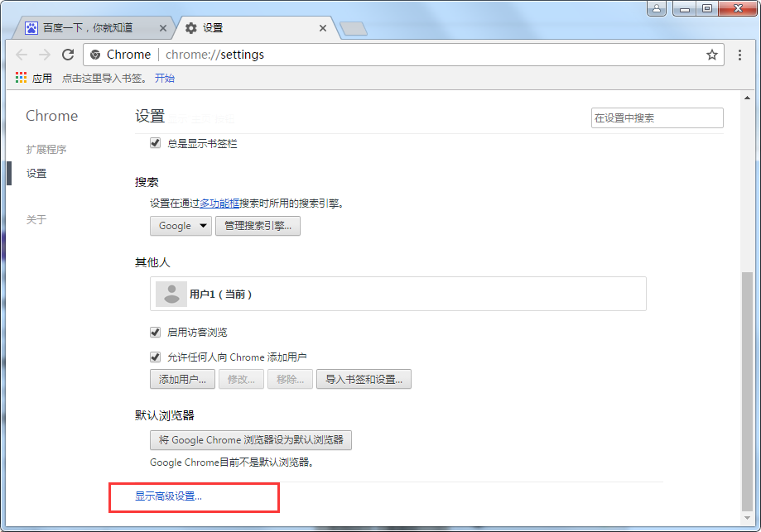Toggle 启用访客浏览 checkbox

click(x=156, y=333)
